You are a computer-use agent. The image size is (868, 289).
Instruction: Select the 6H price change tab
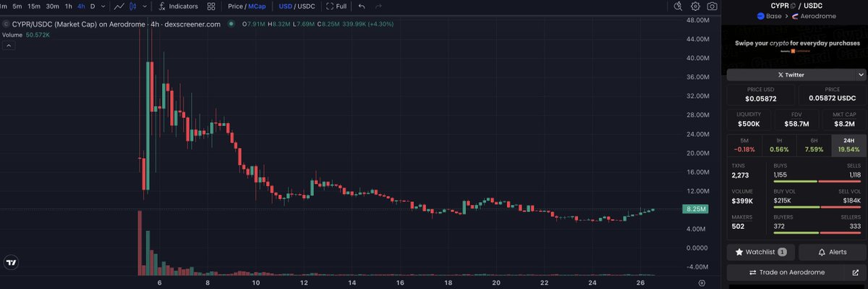pyautogui.click(x=814, y=145)
